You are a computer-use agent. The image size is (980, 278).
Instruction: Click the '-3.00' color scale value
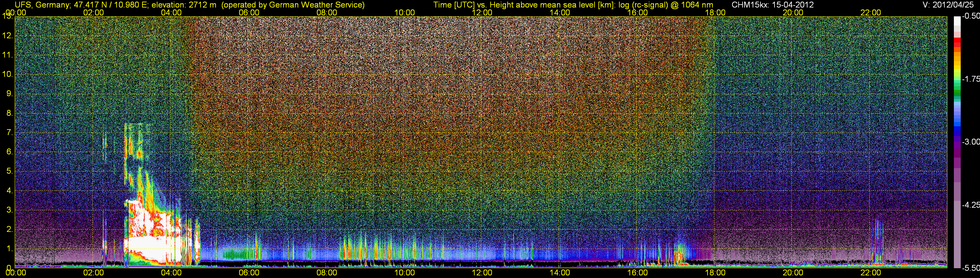(x=971, y=142)
